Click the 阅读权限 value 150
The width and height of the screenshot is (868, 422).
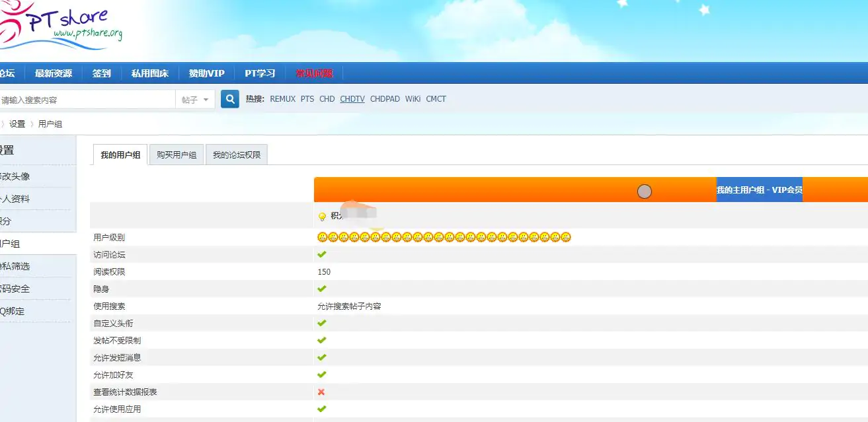[x=324, y=271]
